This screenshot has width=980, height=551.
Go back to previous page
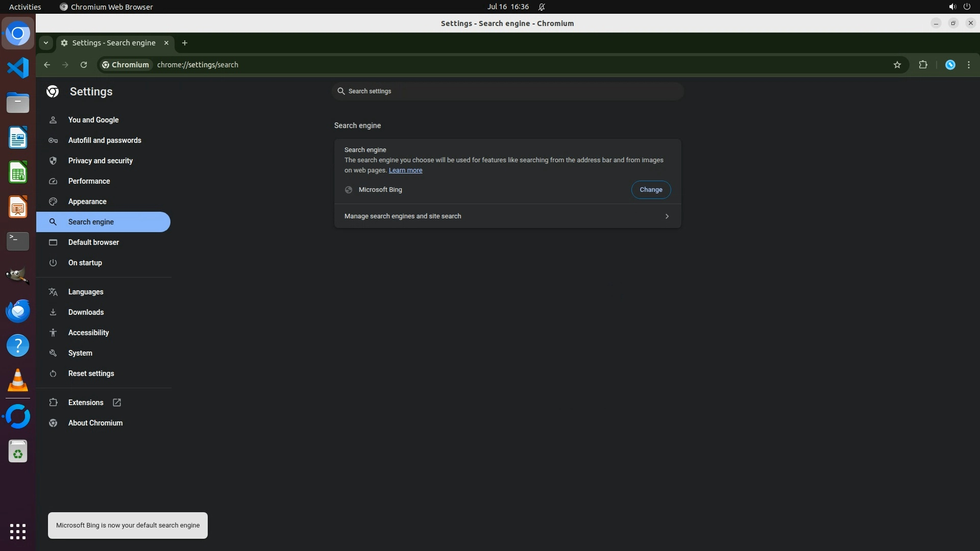click(x=47, y=65)
